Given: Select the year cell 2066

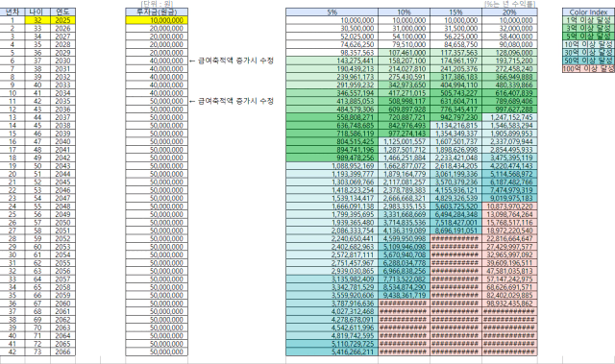Looking at the screenshot, I should (62, 352).
